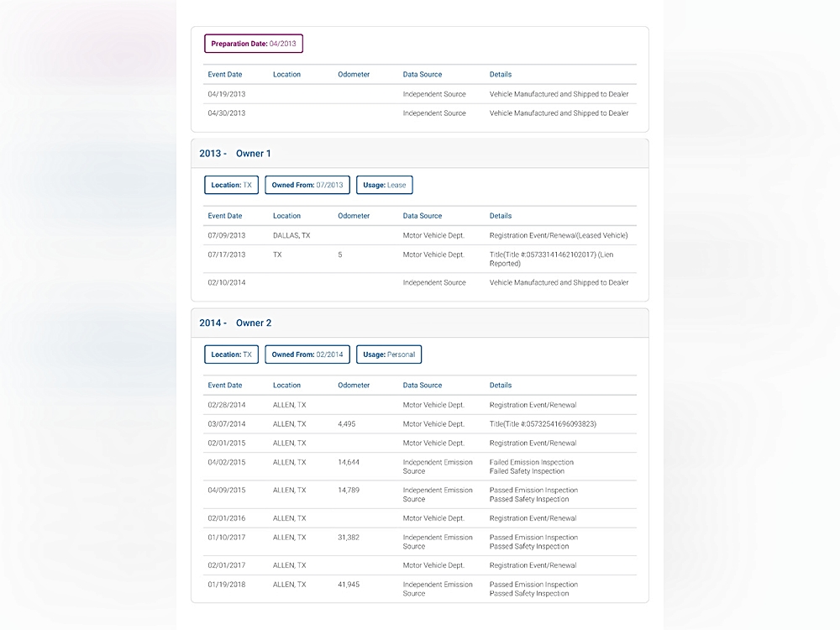Click the Registration Event/Renewal (Leased Vehicle) entry
The height and width of the screenshot is (630, 840).
[558, 236]
